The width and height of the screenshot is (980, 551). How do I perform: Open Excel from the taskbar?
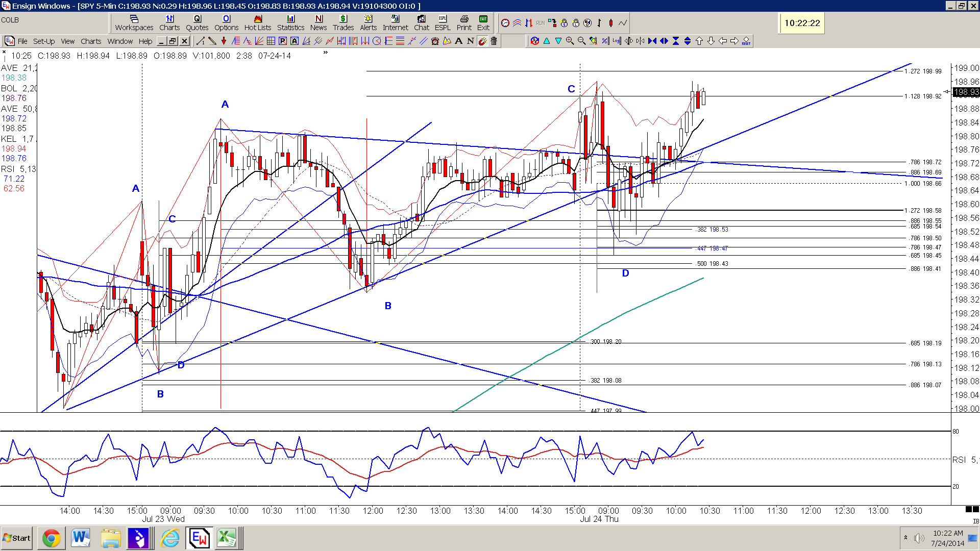[227, 538]
